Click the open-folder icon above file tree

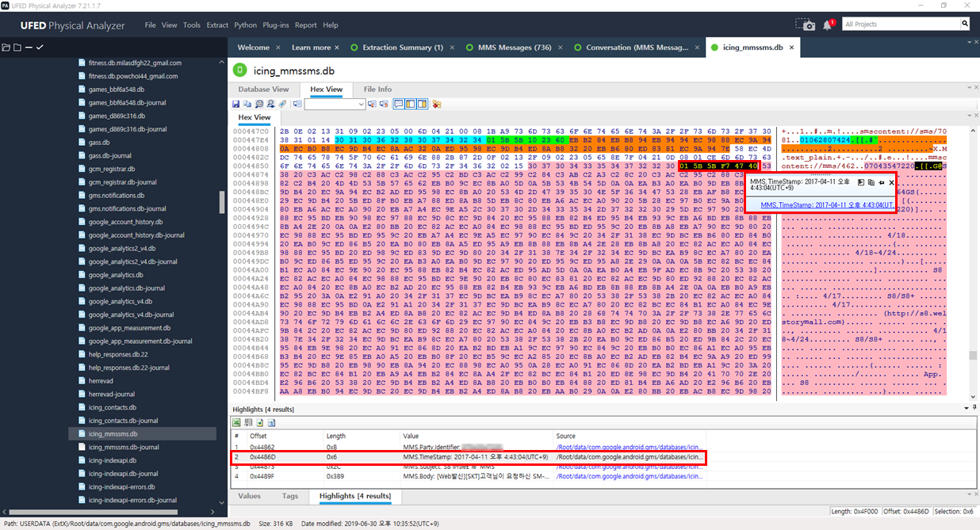coord(6,48)
